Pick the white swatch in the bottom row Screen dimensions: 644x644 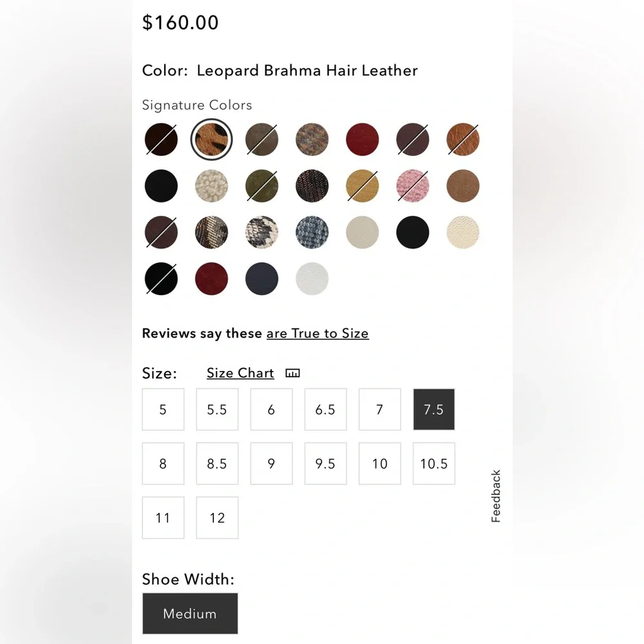coord(312,279)
